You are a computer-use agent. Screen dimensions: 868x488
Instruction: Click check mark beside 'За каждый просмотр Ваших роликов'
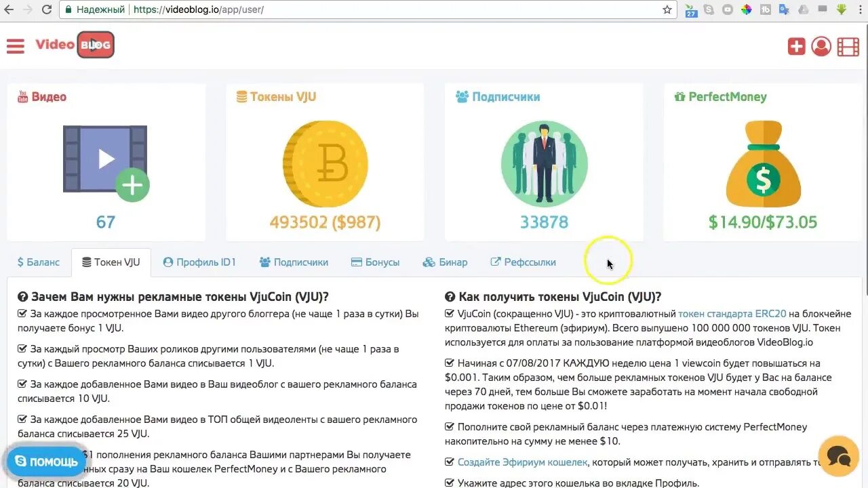click(22, 349)
